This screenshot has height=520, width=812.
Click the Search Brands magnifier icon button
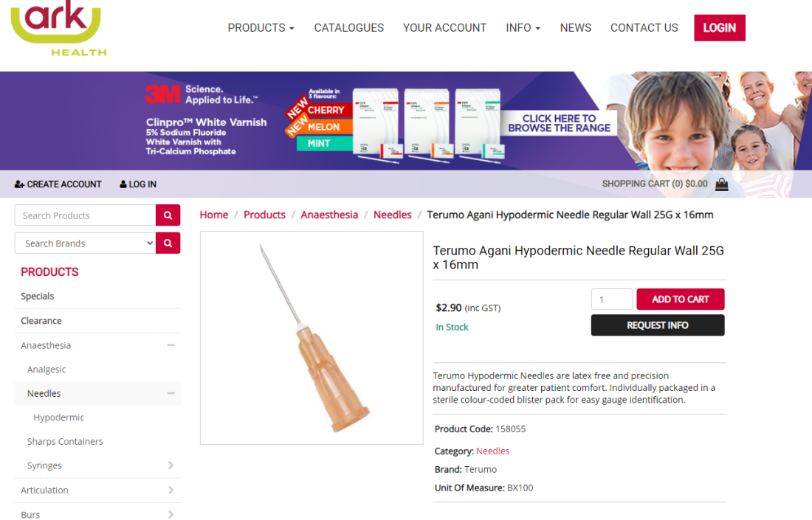pos(168,243)
